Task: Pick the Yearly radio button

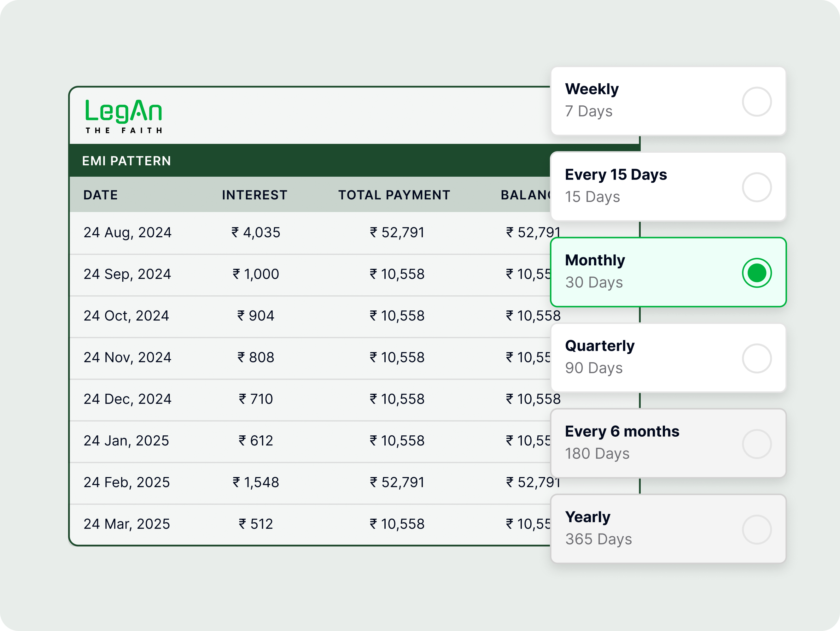Action: tap(756, 530)
